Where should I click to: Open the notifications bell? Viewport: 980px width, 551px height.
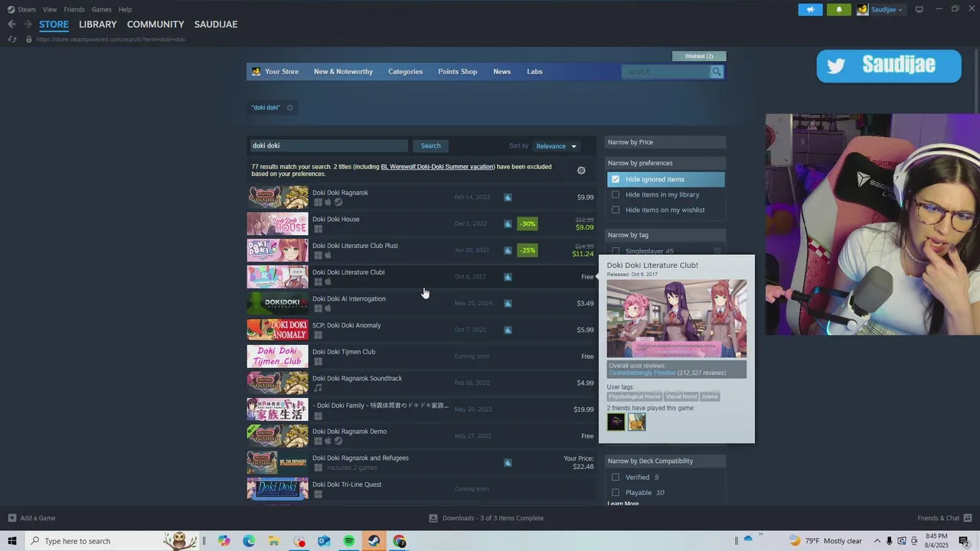[839, 9]
